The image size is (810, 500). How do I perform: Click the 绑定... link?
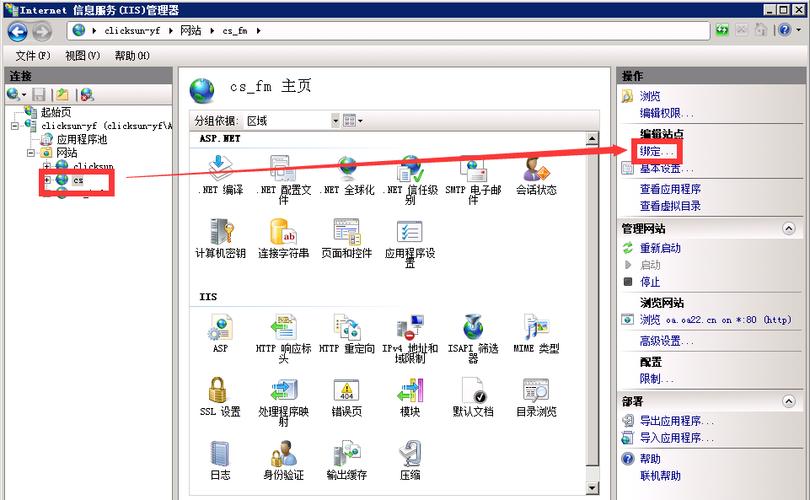coord(658,151)
